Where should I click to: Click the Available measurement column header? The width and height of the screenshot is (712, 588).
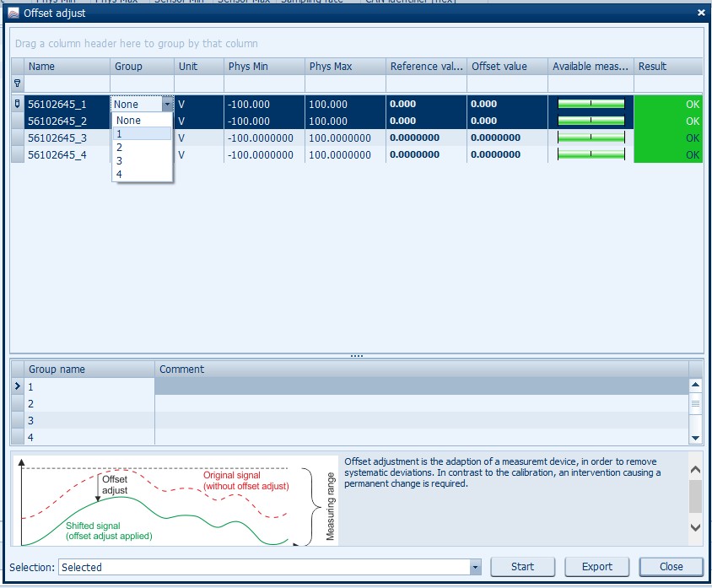click(x=591, y=67)
